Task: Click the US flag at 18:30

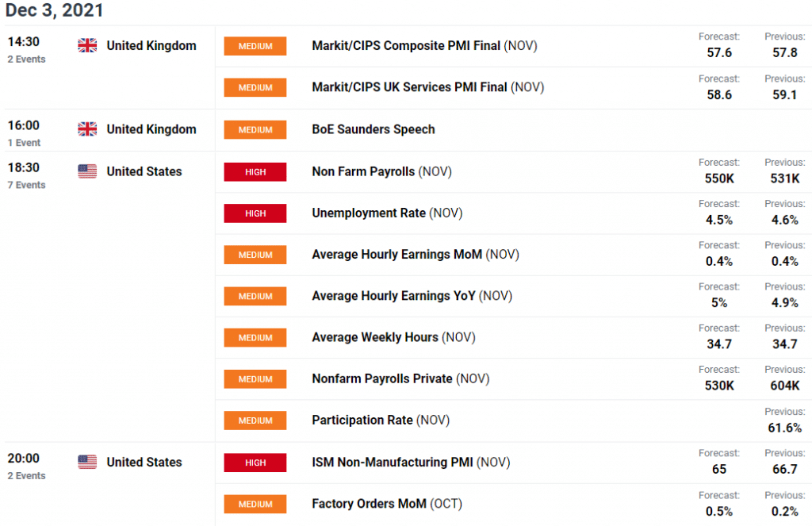Action: click(87, 171)
